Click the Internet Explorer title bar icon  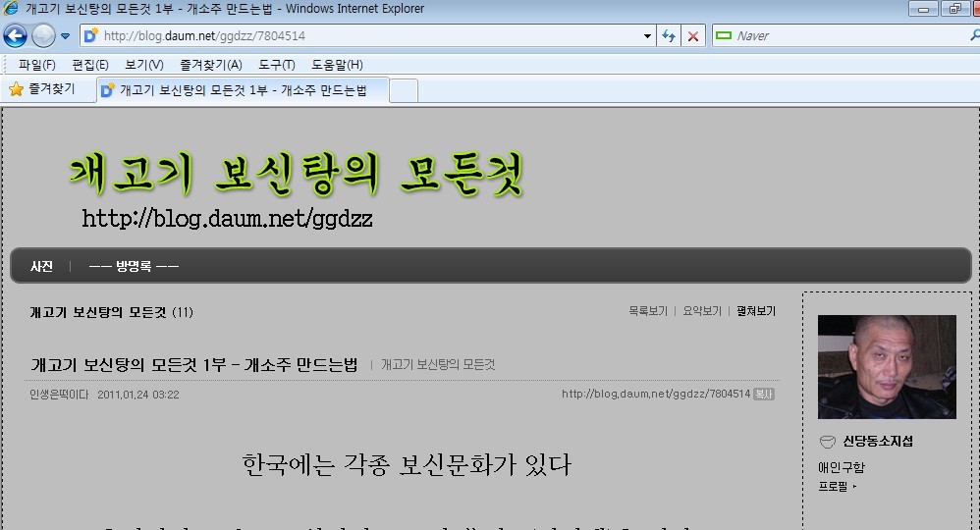(x=11, y=8)
